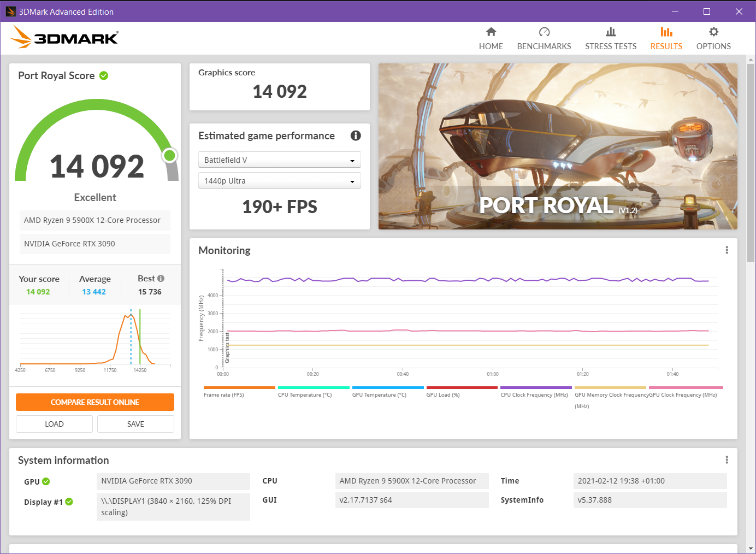756x554 pixels.
Task: Expand the 1440p Ultra resolution dropdown
Action: pyautogui.click(x=280, y=180)
